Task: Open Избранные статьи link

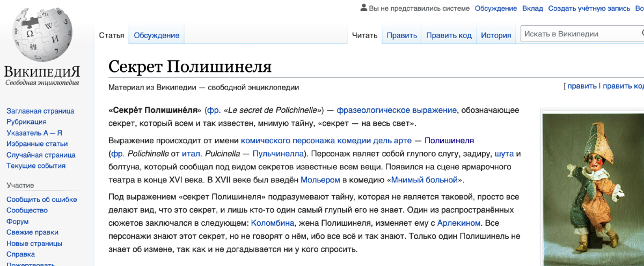Action: [x=37, y=144]
